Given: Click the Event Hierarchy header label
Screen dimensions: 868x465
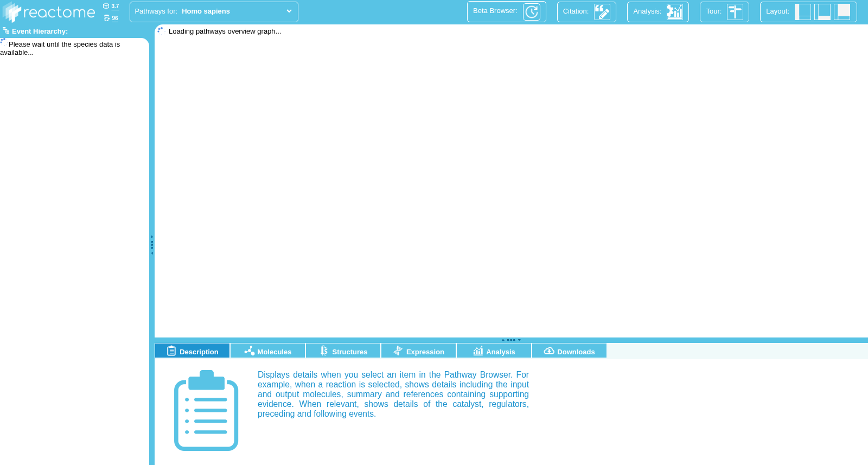Looking at the screenshot, I should [x=40, y=31].
